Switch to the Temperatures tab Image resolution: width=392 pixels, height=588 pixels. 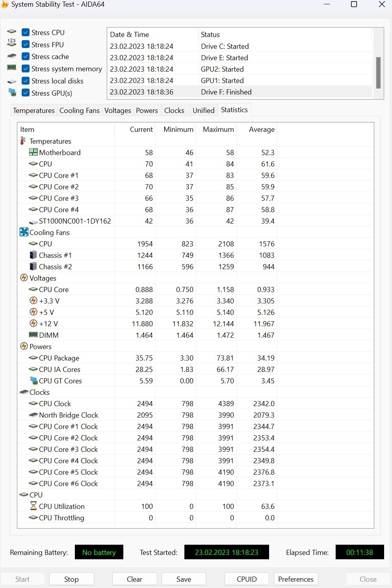[x=34, y=110]
